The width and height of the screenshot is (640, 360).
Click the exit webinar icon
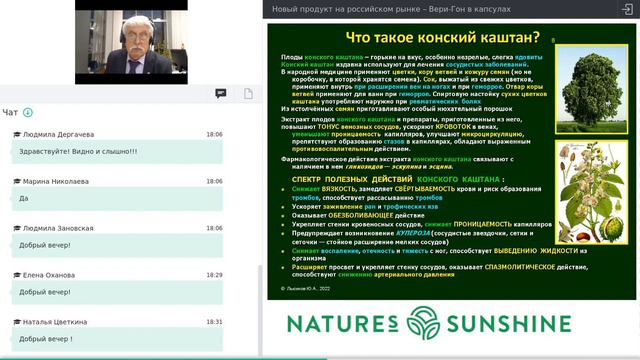tap(627, 9)
